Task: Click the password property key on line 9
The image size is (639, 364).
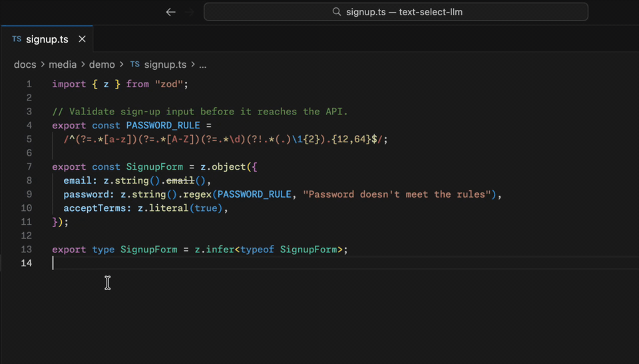Action: 86,194
